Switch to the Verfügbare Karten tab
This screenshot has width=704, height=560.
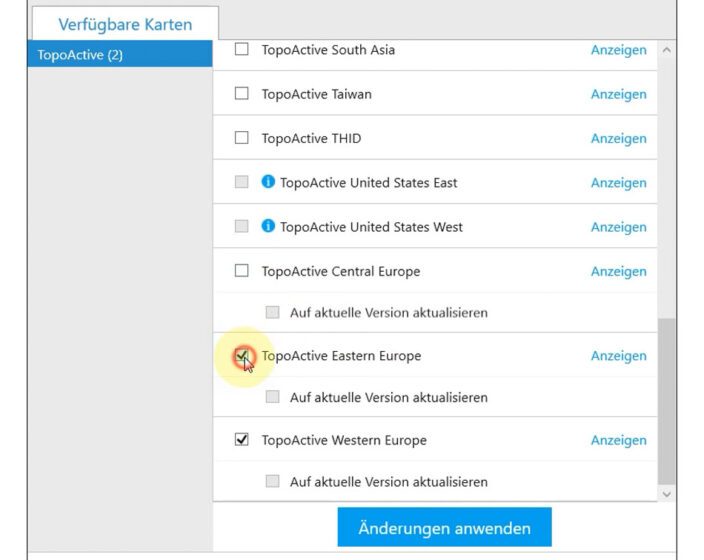point(125,24)
